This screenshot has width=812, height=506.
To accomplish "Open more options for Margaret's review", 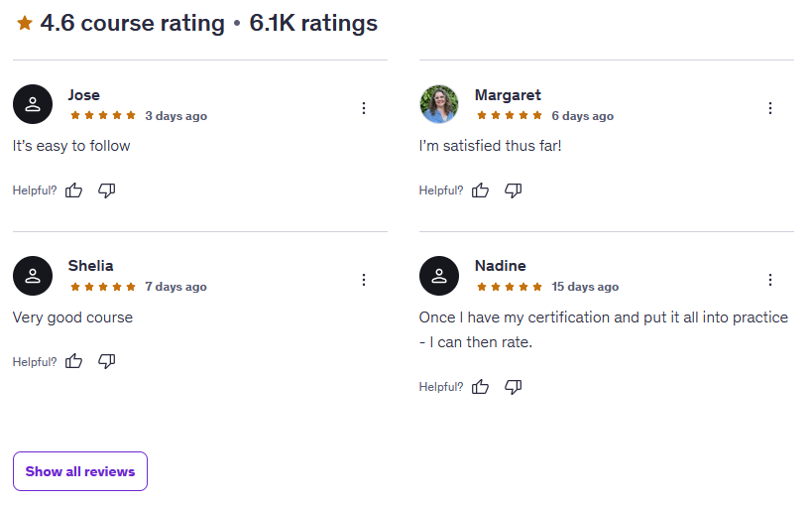I will (770, 108).
